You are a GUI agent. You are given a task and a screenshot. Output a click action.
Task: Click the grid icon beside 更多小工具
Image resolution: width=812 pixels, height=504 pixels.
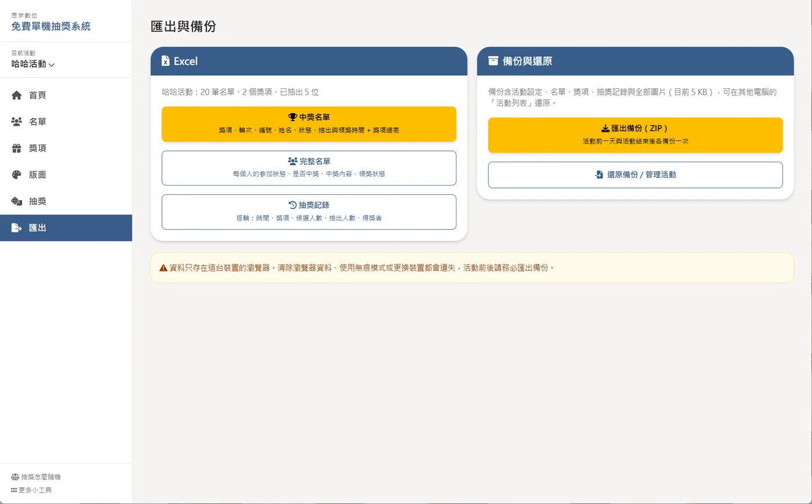click(x=14, y=490)
